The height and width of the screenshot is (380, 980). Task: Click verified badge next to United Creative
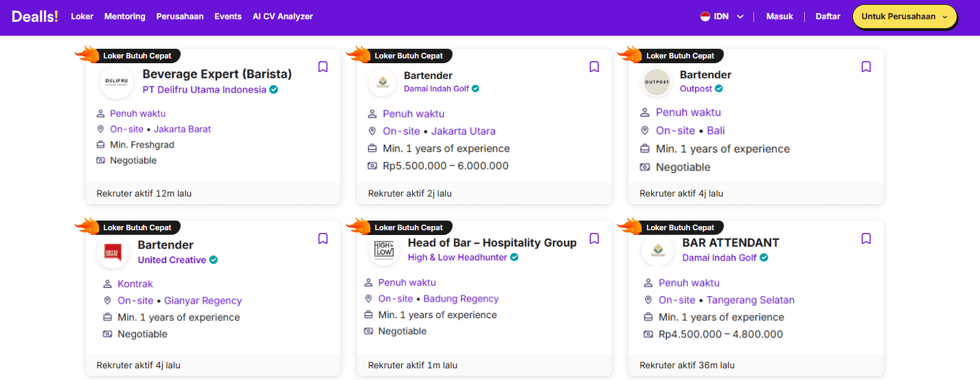pyautogui.click(x=214, y=260)
